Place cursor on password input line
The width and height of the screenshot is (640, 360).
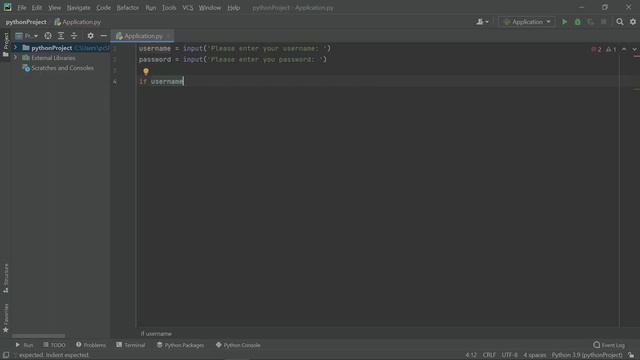pyautogui.click(x=233, y=60)
